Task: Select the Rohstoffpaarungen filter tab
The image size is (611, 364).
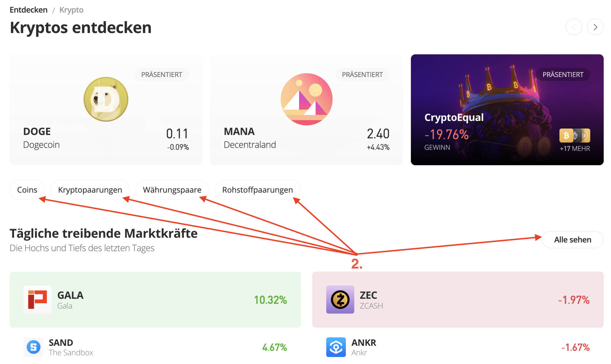Action: (x=257, y=190)
